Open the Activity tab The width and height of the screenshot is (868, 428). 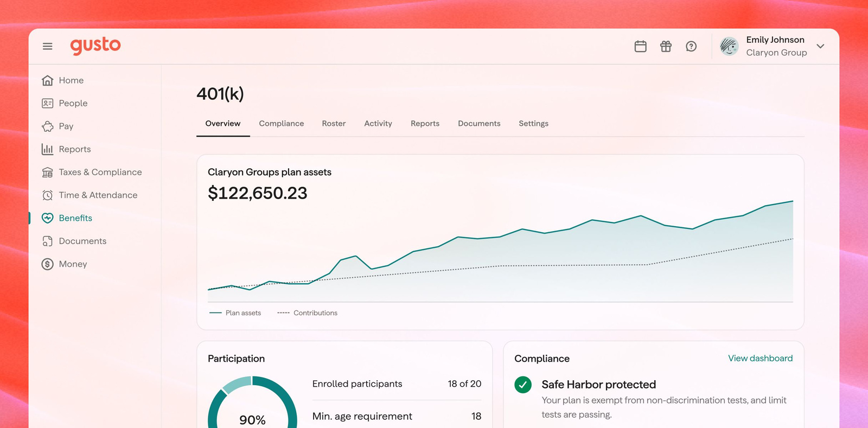(x=378, y=124)
